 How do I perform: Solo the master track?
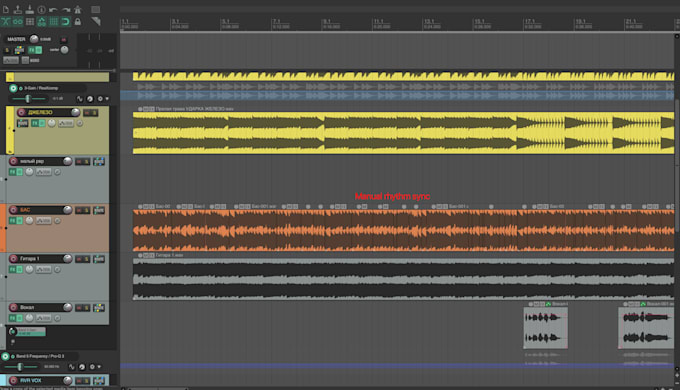[7, 50]
